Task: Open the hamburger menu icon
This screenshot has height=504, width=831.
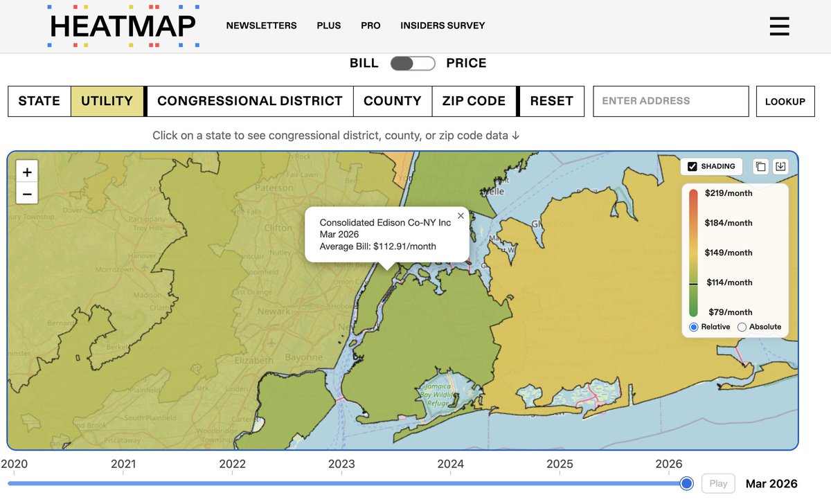Action: click(x=779, y=26)
